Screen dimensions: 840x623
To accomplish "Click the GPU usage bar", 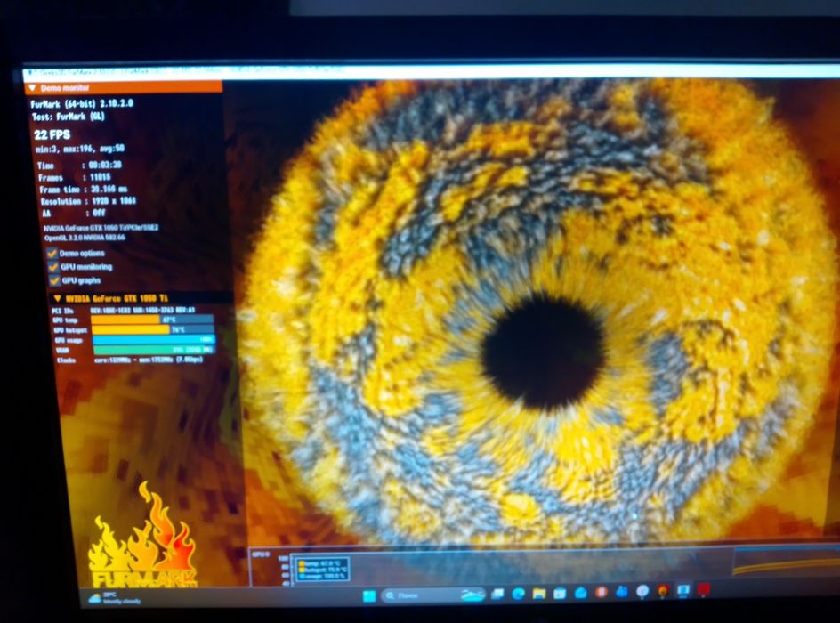I will click(154, 340).
